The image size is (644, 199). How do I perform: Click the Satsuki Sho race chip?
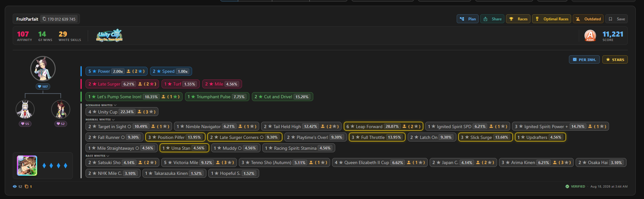point(122,162)
